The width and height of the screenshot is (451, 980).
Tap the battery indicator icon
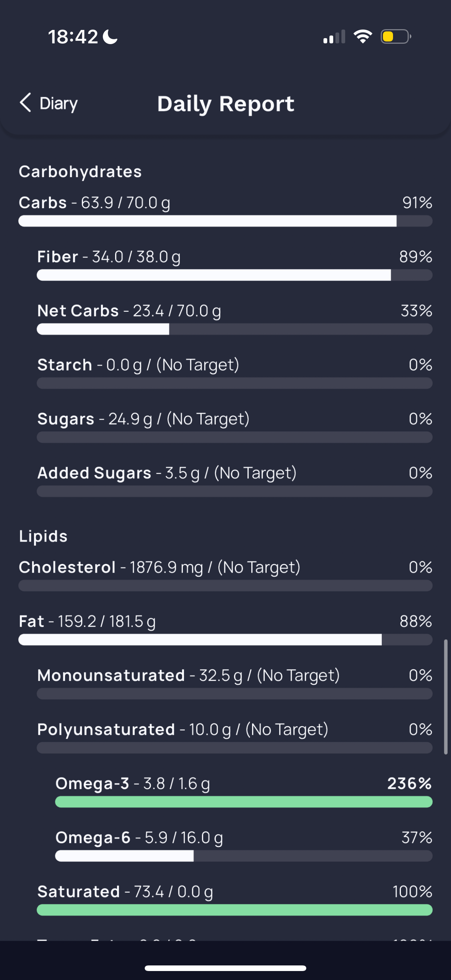[x=396, y=37]
